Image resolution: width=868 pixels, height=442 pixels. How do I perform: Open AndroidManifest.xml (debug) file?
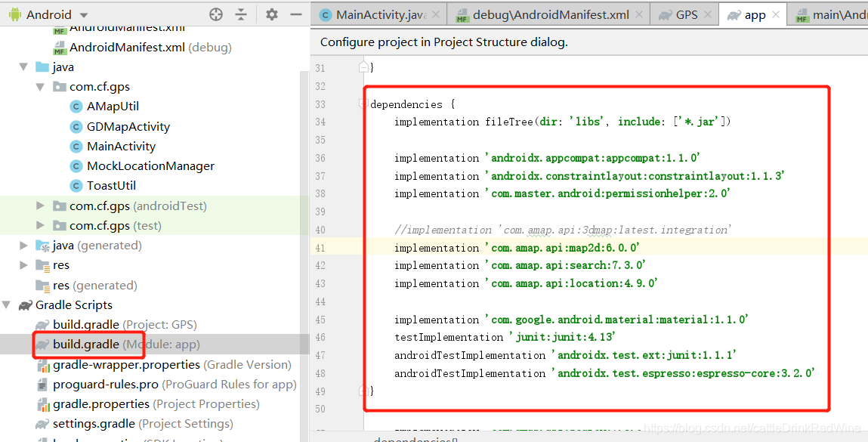[x=142, y=48]
